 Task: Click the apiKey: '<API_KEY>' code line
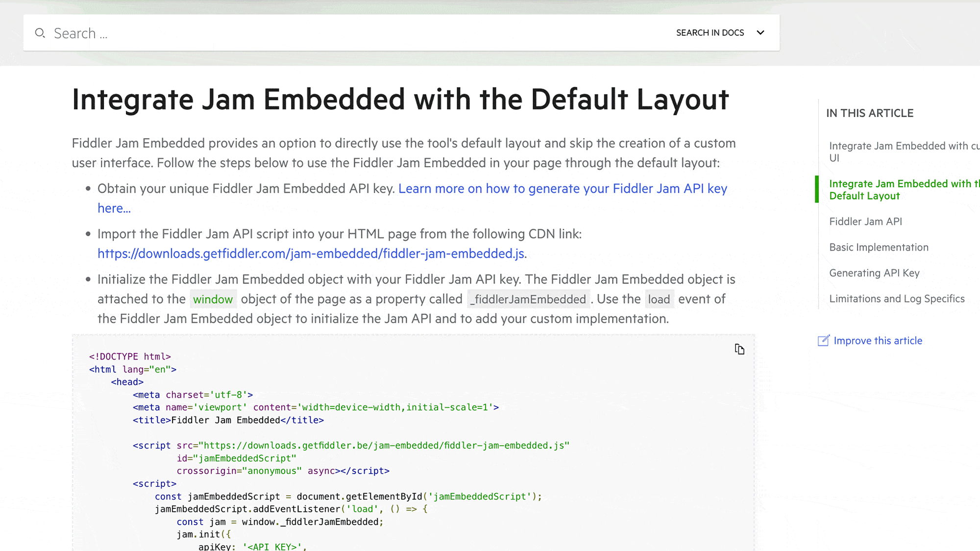pos(252,547)
